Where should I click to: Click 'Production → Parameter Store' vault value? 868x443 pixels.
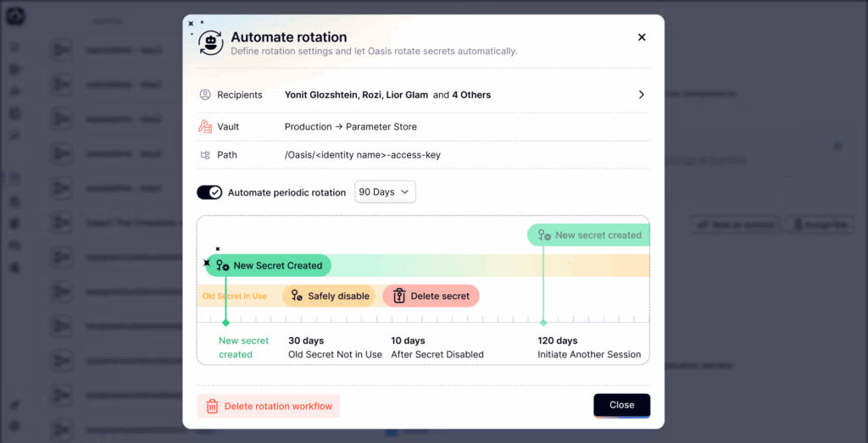(350, 127)
